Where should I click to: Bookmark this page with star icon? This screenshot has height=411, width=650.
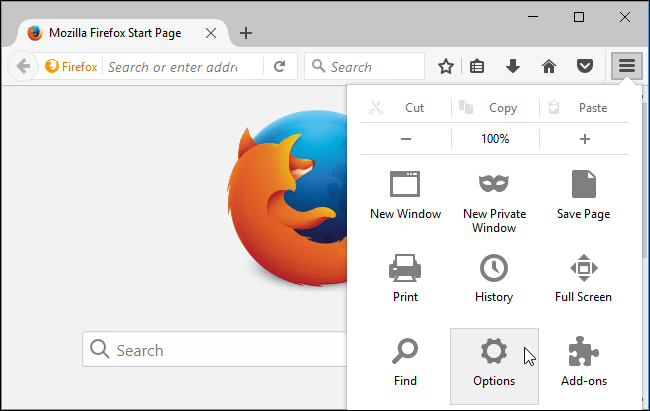coord(446,67)
